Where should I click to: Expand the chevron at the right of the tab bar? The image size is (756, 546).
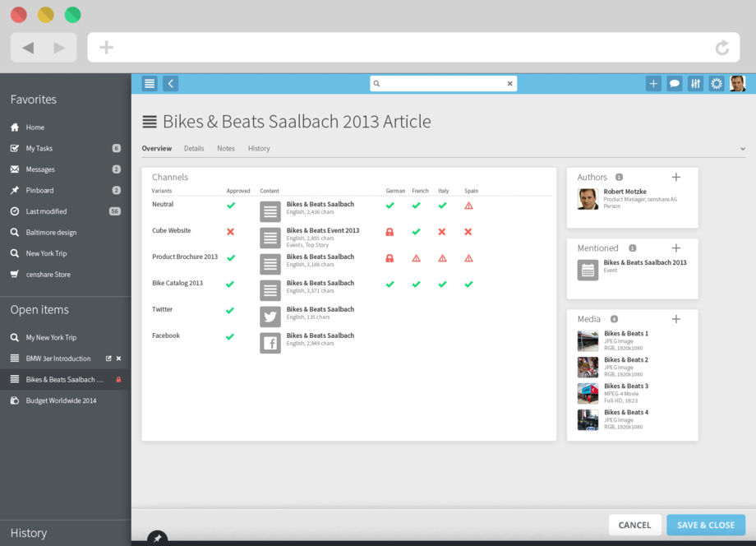pyautogui.click(x=742, y=148)
